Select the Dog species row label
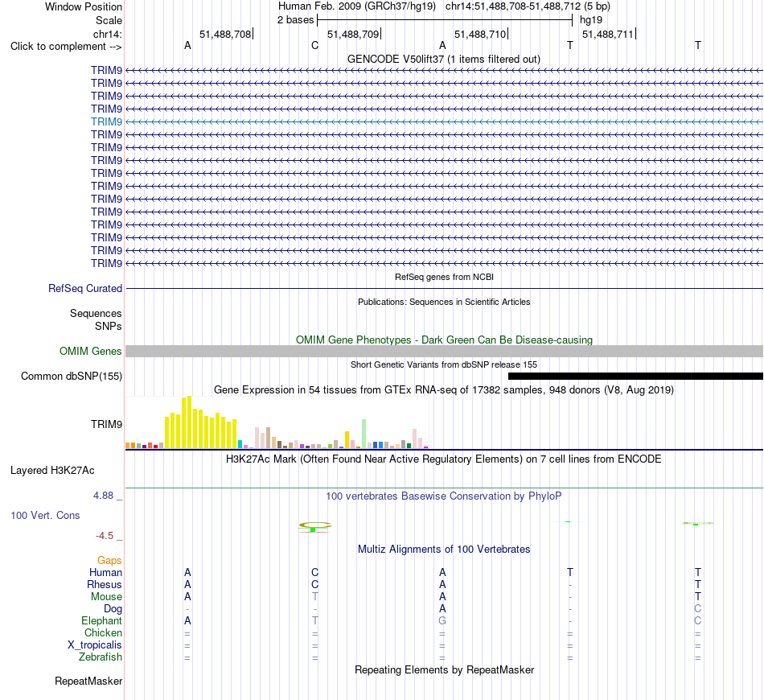 (x=113, y=609)
